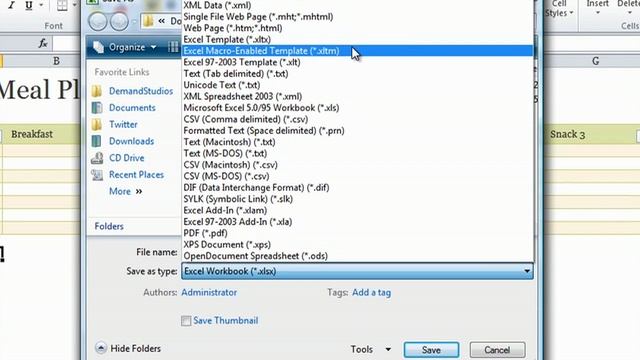640x360 pixels.
Task: Choose Text (Tab delimited) (*.txt)
Action: coord(357,74)
